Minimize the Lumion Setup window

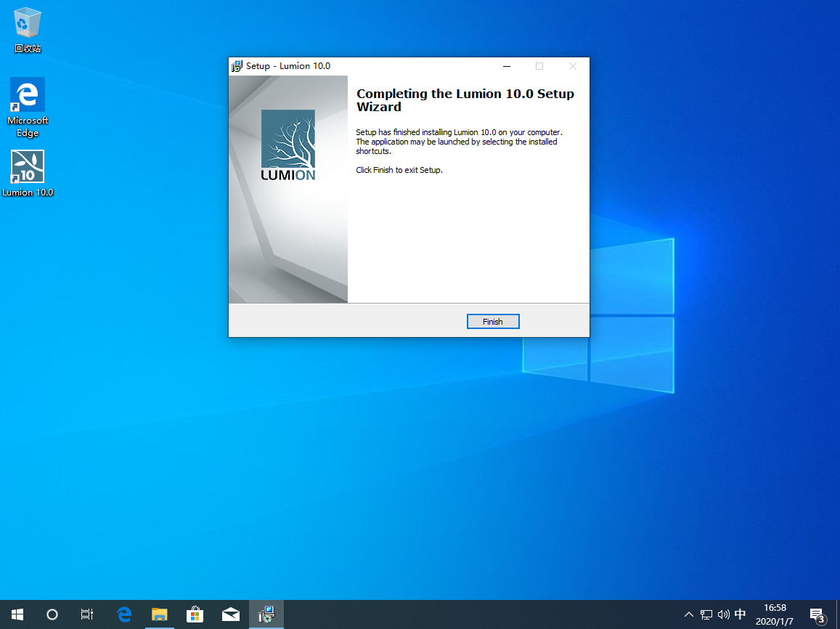coord(507,66)
